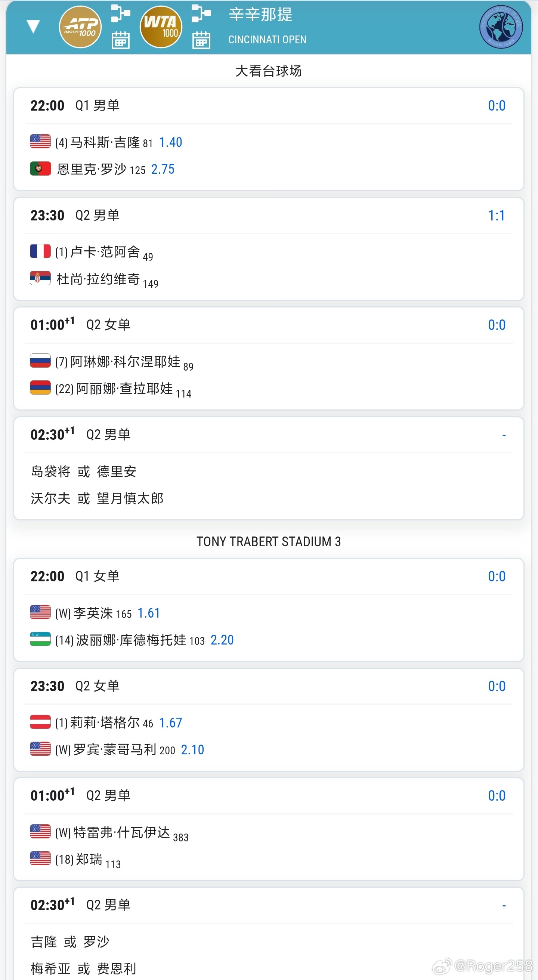Viewport: 538px width, 980px height.
Task: Select odds 1.61 for 李英洙
Action: point(149,613)
